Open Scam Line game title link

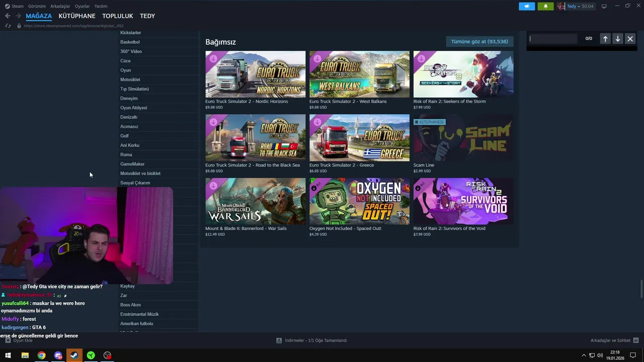pyautogui.click(x=424, y=165)
